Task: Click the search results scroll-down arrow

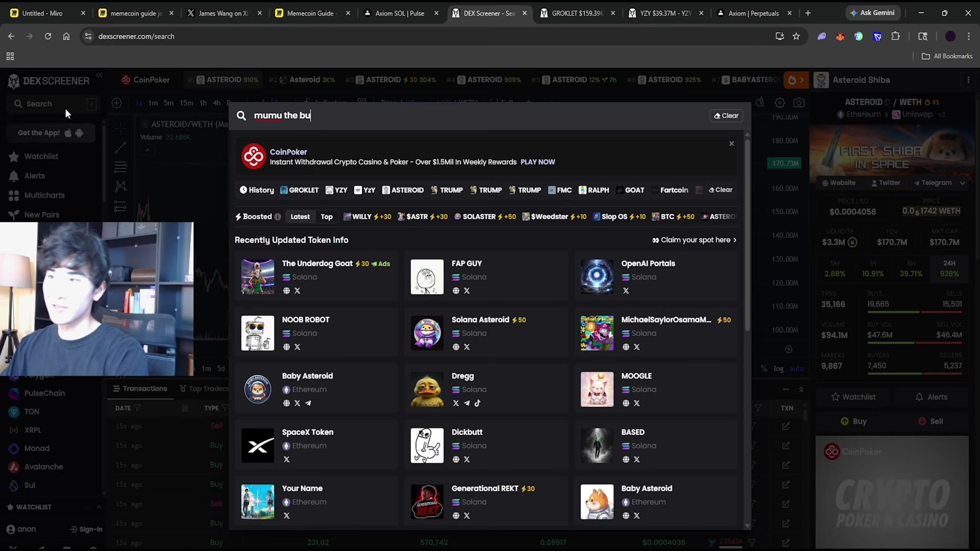Action: coord(747,526)
